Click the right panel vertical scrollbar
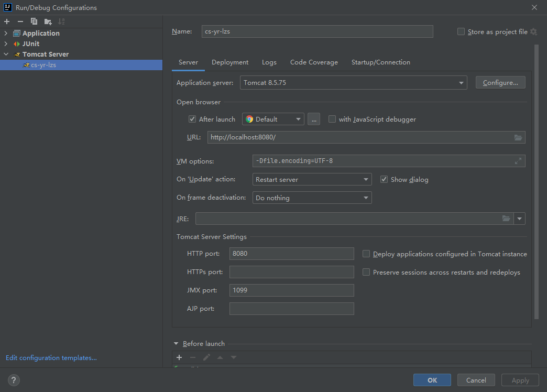This screenshot has height=392, width=547. tap(537, 181)
